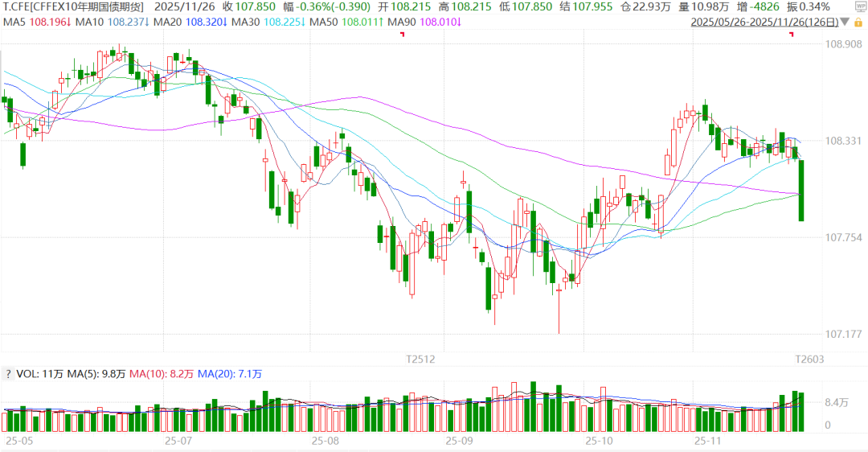Select the MA20 indicator label
Viewport: 868px width, 452px height.
pos(182,21)
